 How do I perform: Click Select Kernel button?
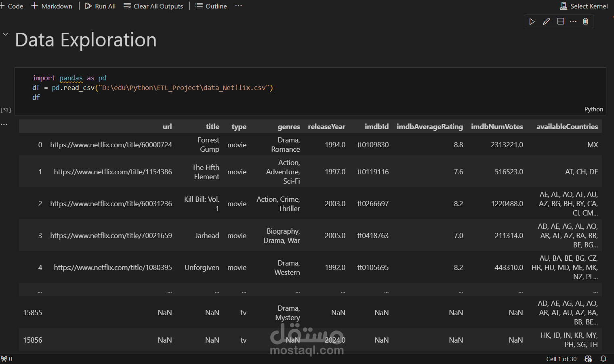coord(584,6)
